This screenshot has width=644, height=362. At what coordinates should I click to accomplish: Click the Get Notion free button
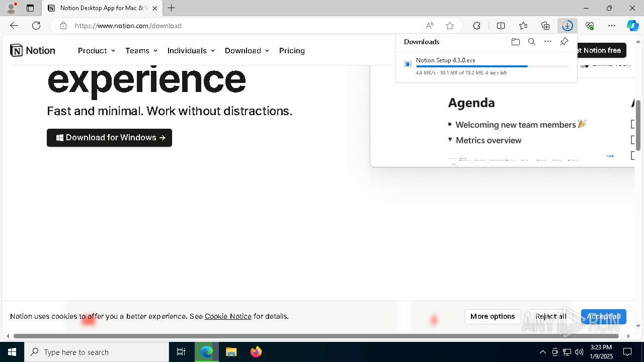(602, 50)
